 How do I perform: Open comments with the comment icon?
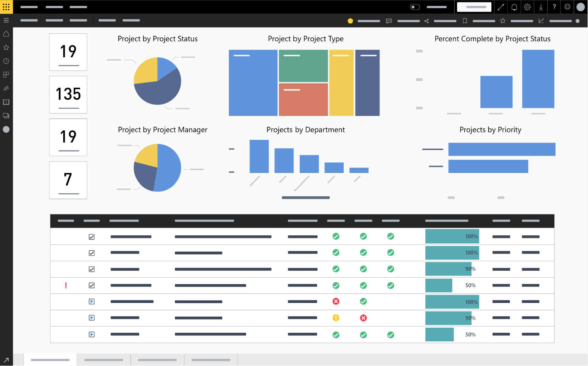pyautogui.click(x=389, y=21)
